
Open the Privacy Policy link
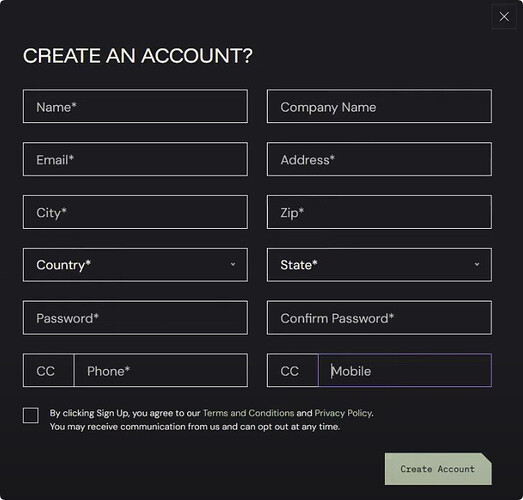pos(343,413)
